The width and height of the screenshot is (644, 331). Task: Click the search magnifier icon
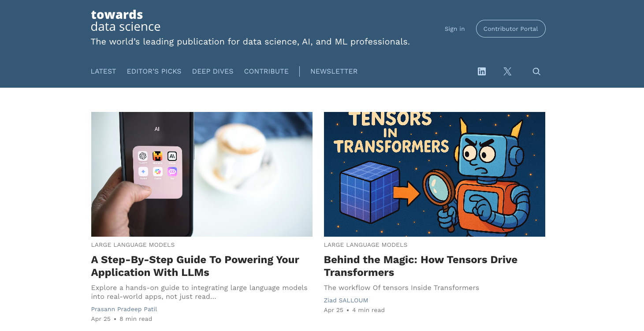point(536,71)
